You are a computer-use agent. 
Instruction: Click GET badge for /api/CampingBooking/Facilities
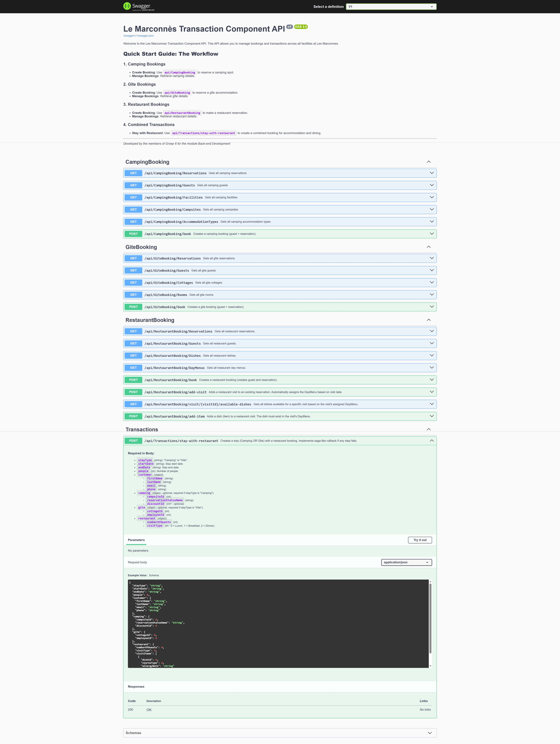point(133,197)
